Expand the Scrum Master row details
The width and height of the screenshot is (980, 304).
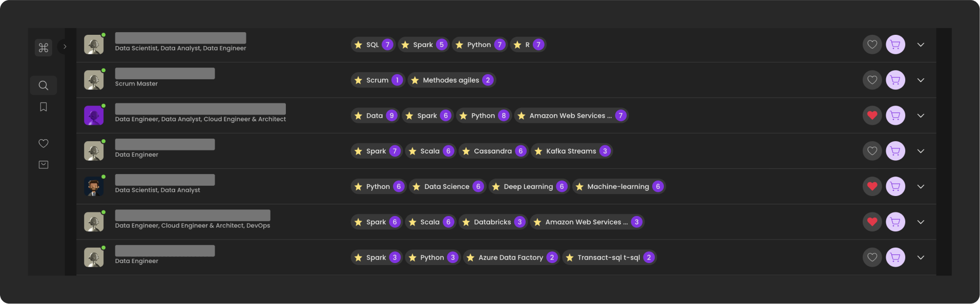921,80
